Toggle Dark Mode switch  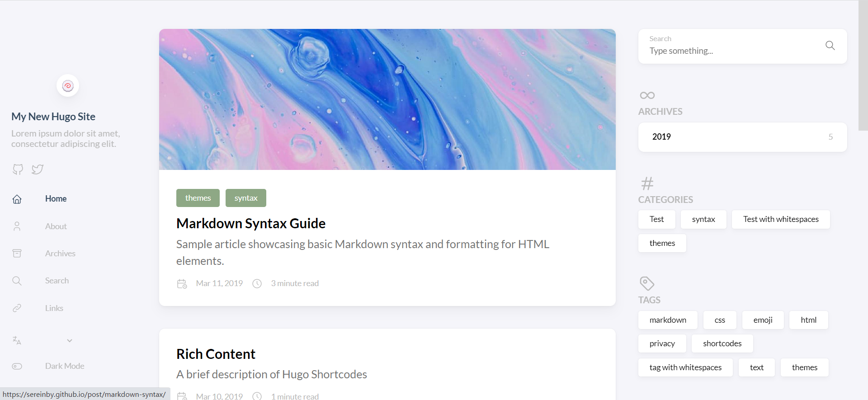click(17, 366)
